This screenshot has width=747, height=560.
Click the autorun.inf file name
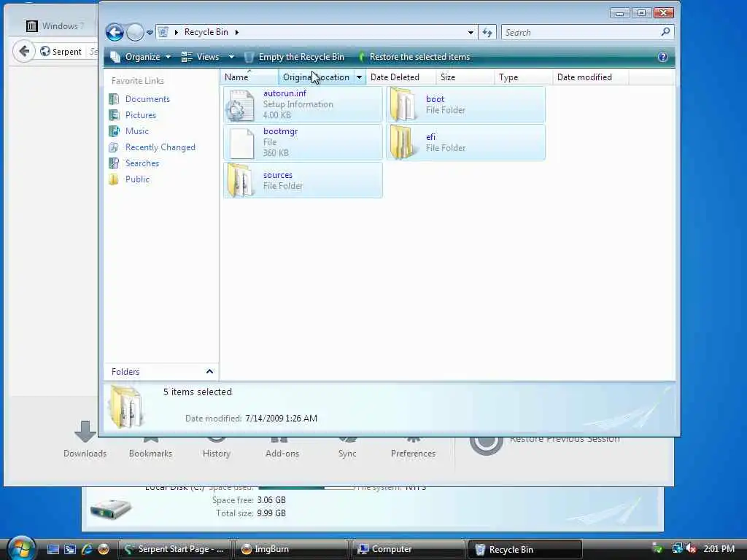285,93
